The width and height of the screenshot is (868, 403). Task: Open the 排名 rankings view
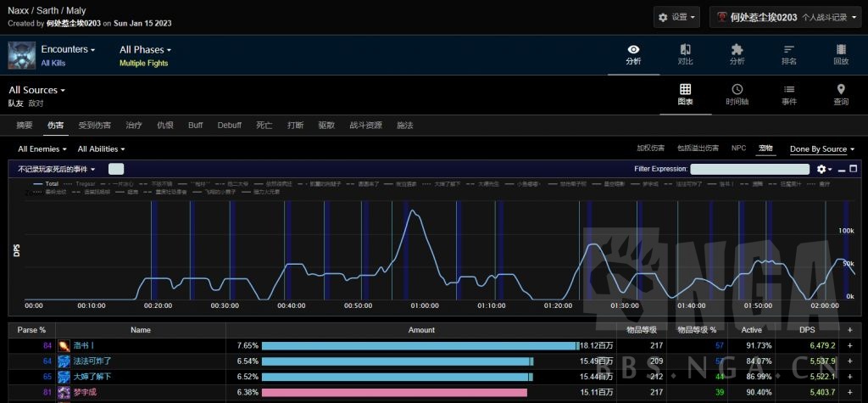[x=788, y=54]
